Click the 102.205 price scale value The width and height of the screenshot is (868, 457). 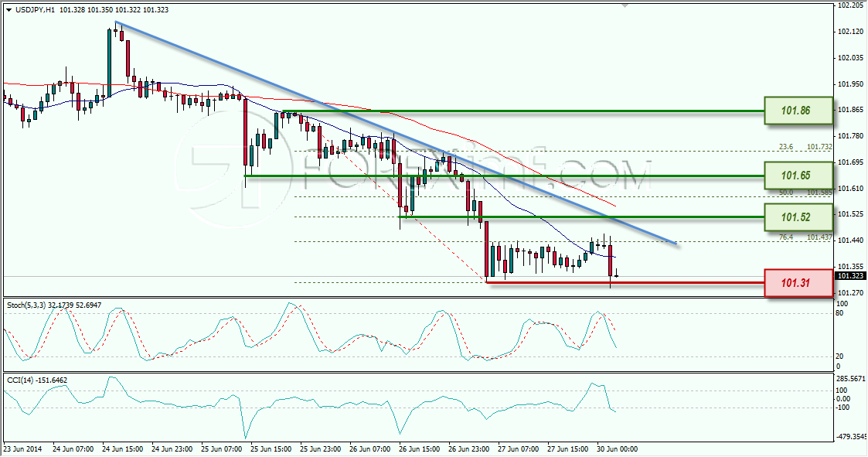850,5
